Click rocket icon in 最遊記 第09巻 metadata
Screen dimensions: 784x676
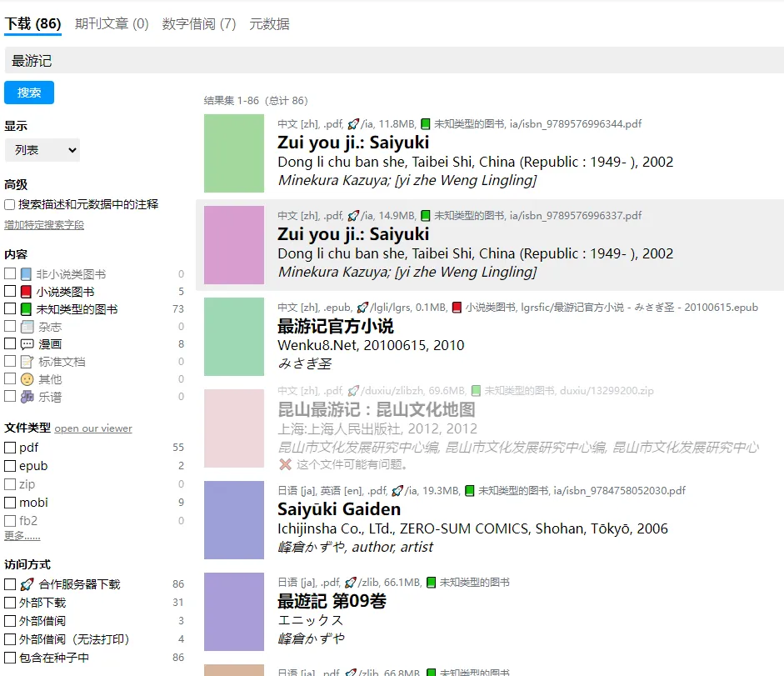[x=351, y=583]
